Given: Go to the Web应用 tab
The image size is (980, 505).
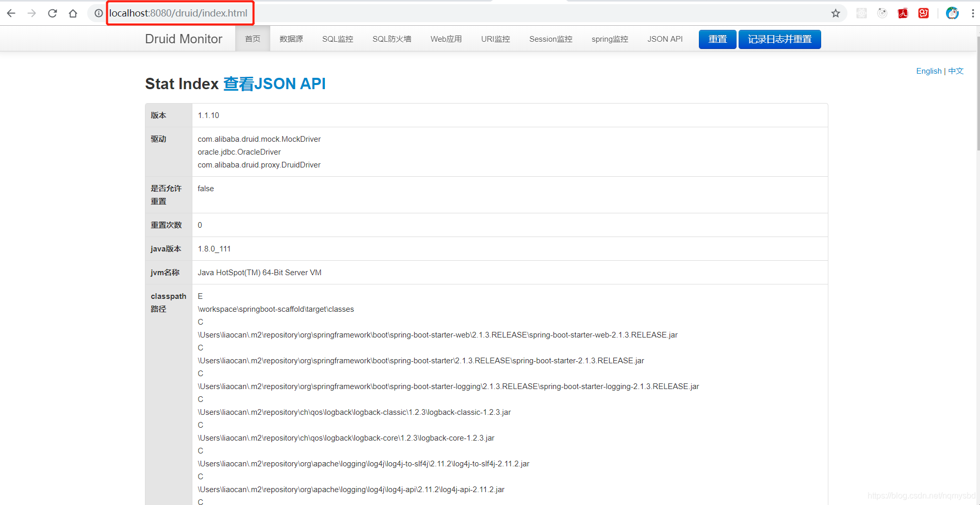Looking at the screenshot, I should pyautogui.click(x=446, y=39).
